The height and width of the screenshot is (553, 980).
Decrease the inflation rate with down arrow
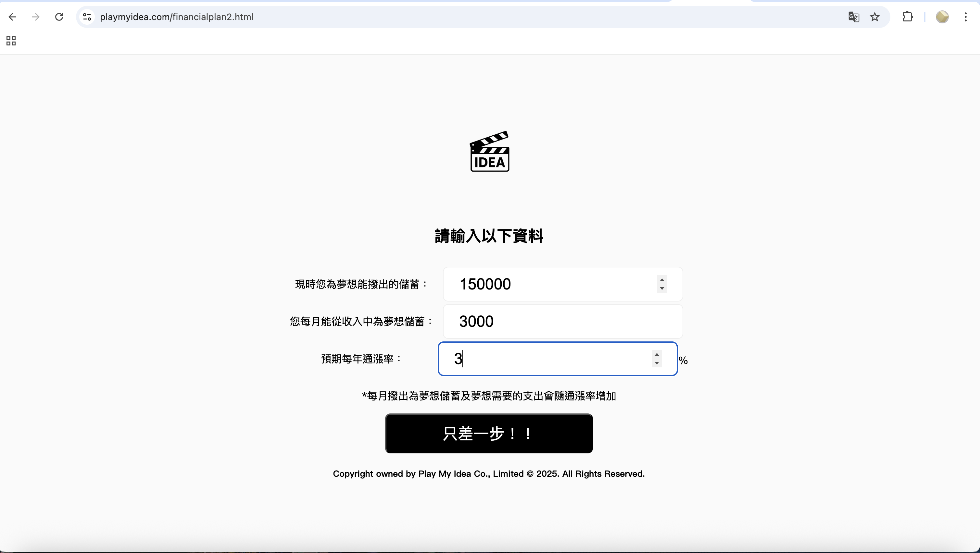point(657,363)
